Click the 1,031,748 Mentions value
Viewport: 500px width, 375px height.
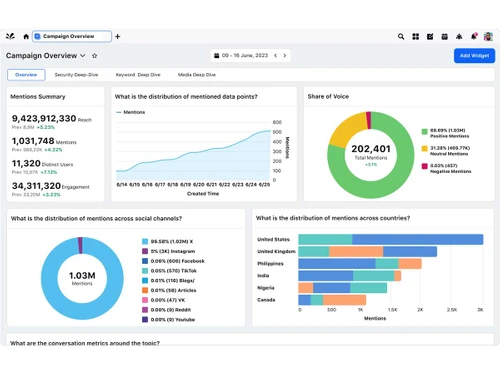point(33,141)
